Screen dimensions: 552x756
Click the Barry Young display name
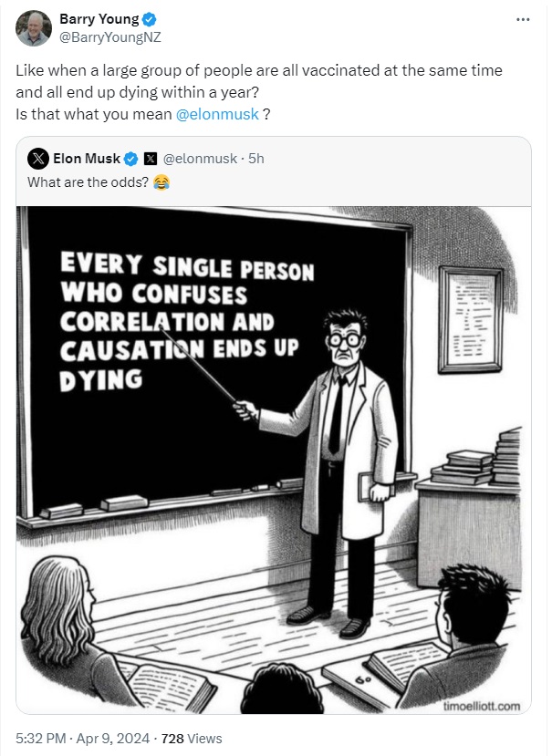tap(99, 19)
